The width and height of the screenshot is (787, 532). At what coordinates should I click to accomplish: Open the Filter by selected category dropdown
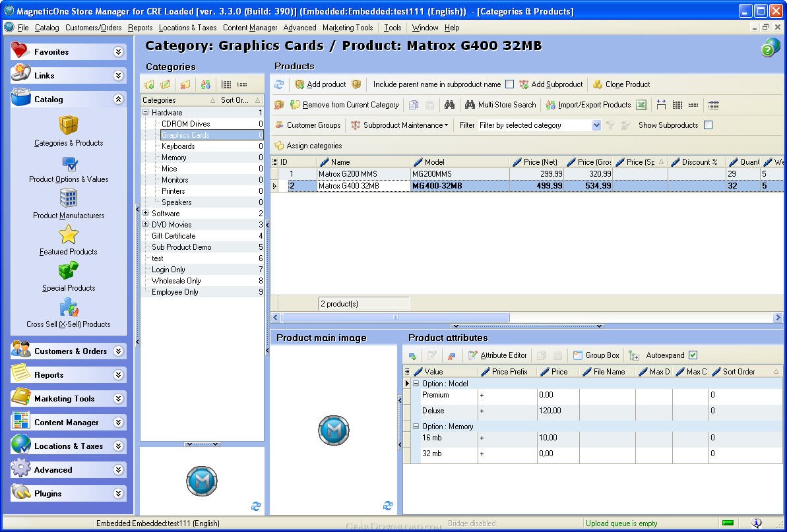tap(596, 125)
